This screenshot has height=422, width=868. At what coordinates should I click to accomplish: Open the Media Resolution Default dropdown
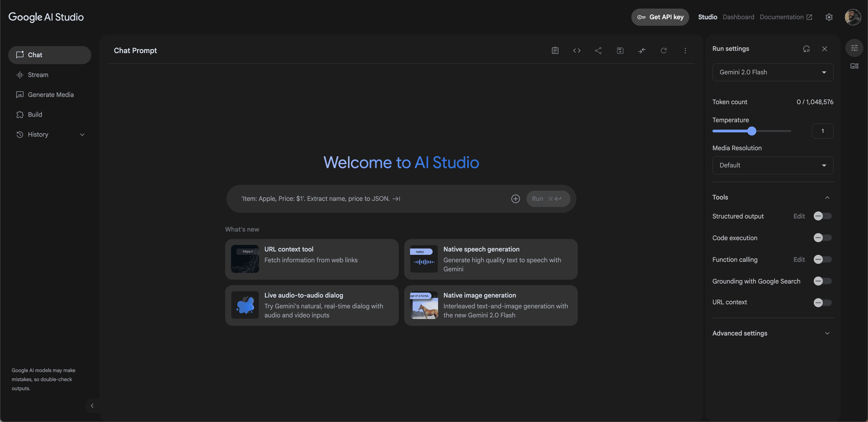[x=772, y=165]
